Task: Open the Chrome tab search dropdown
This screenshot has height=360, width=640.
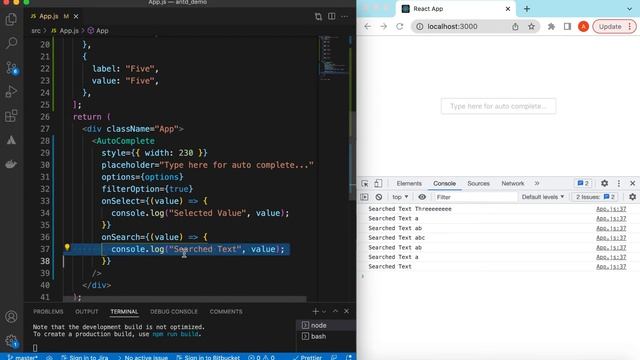Action: point(629,9)
